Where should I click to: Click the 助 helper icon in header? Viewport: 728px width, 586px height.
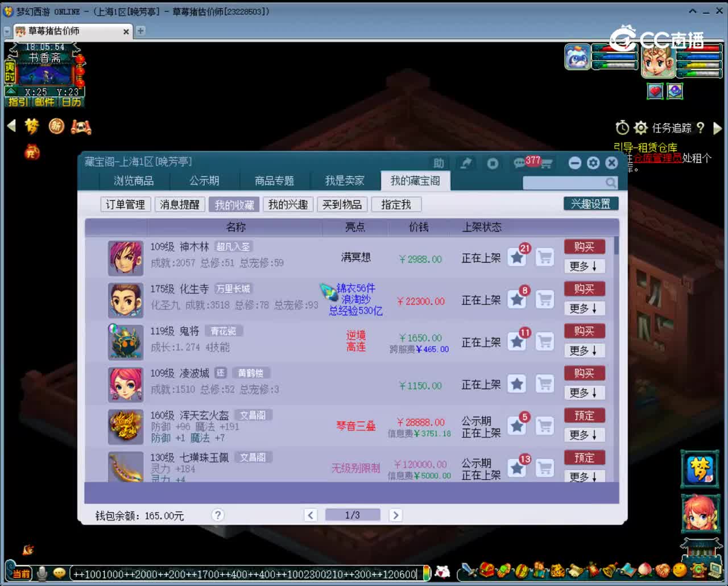click(x=439, y=163)
